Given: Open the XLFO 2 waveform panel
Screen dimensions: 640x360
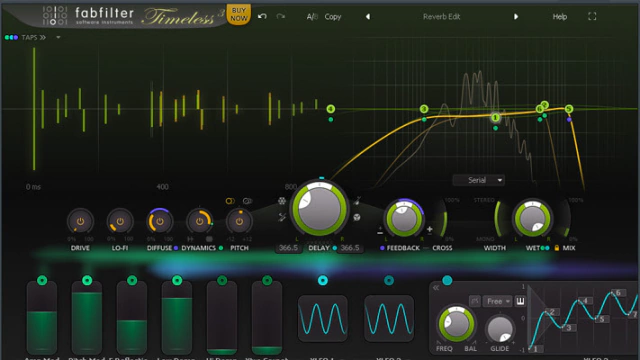Looking at the screenshot, I should 389,318.
